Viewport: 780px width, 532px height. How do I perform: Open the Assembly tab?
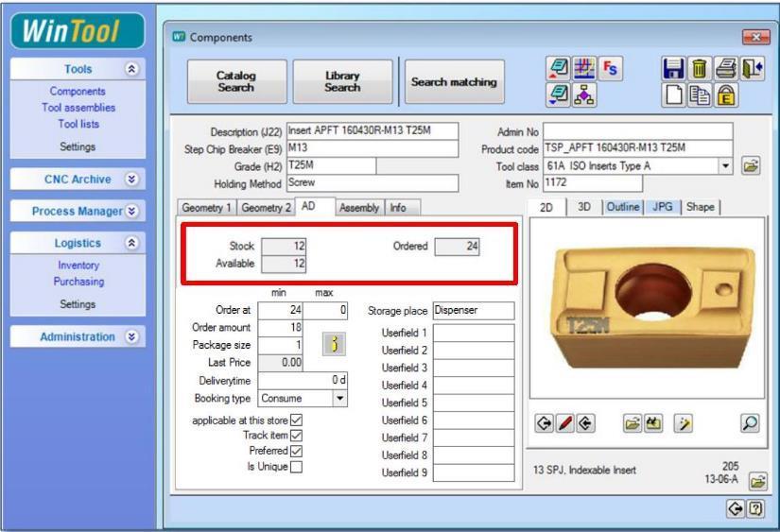coord(359,207)
